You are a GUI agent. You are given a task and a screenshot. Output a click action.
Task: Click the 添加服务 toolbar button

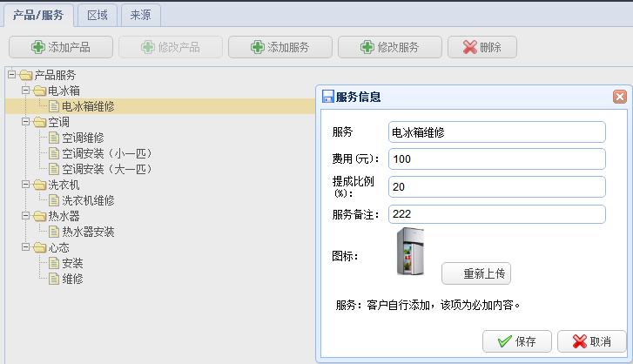(x=280, y=47)
